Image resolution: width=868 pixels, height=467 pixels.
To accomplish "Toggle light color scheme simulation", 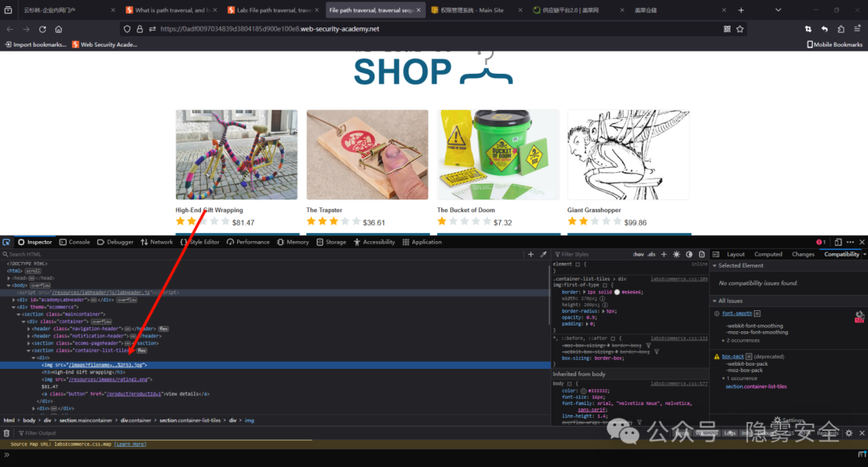I will point(677,255).
